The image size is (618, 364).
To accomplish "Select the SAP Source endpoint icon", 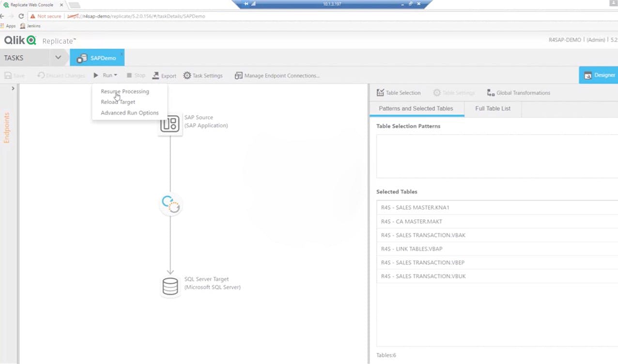I will (x=170, y=124).
